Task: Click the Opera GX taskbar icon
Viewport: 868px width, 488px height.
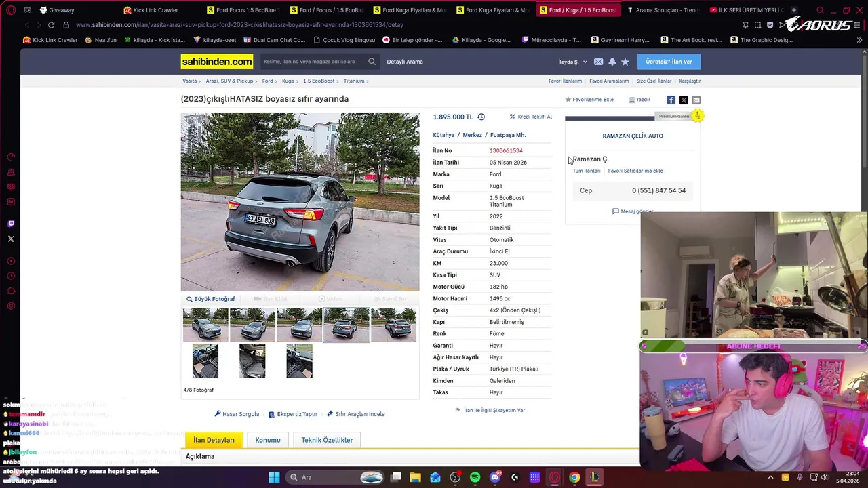Action: click(555, 477)
